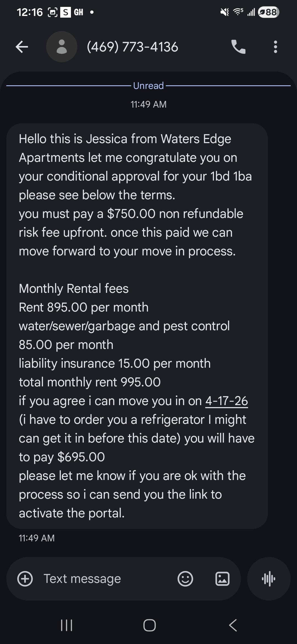Tap the back arrow to exit conversation
Image resolution: width=297 pixels, height=644 pixels.
[22, 47]
